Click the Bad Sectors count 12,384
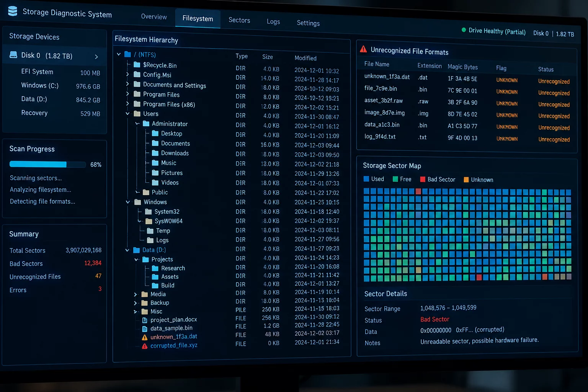588x392 pixels. [93, 263]
